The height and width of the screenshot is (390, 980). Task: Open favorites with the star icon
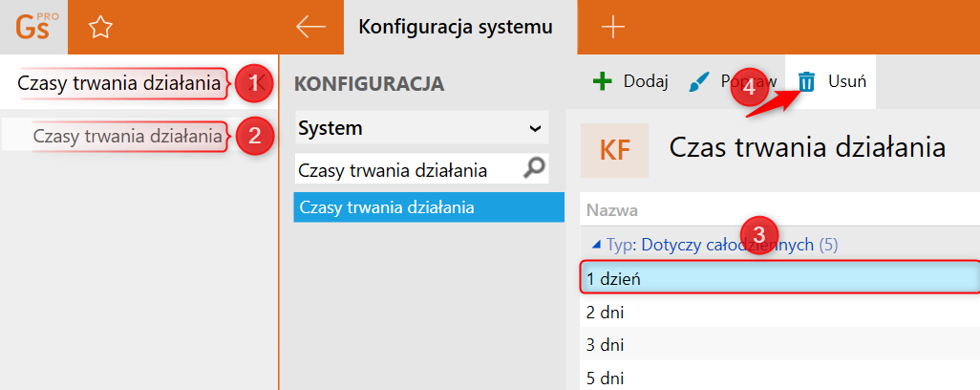pos(100,27)
